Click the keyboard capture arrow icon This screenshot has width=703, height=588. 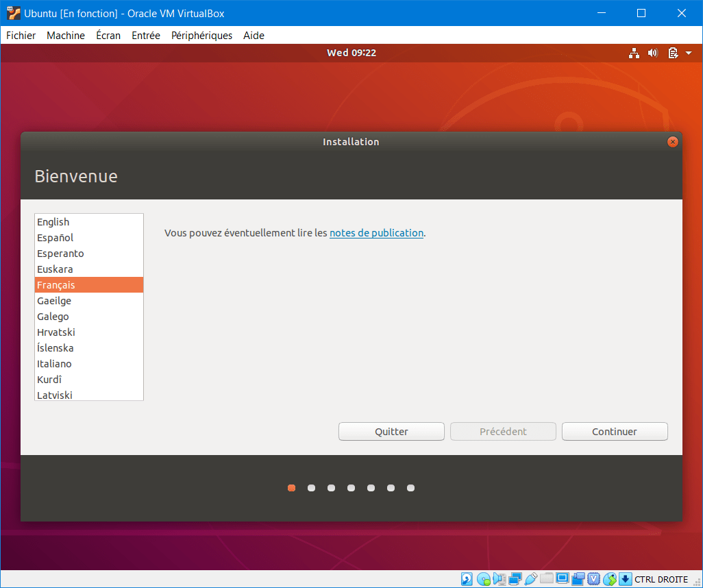[626, 579]
